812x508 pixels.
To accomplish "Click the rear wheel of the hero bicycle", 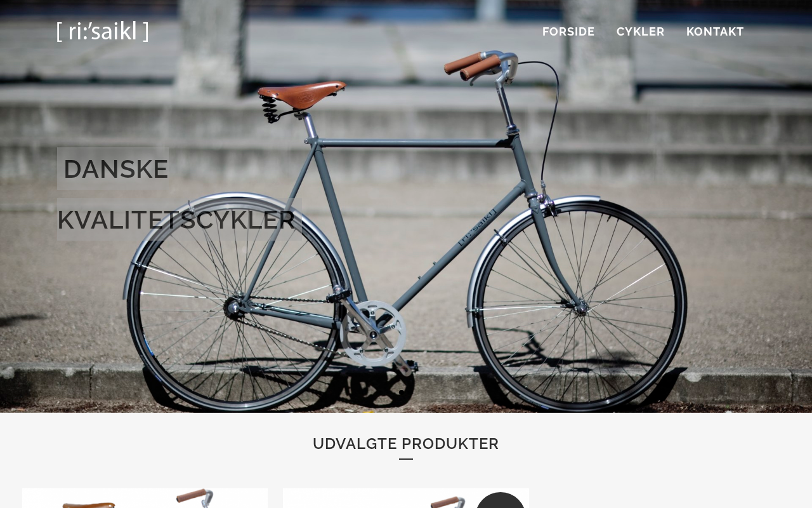I will tap(235, 307).
